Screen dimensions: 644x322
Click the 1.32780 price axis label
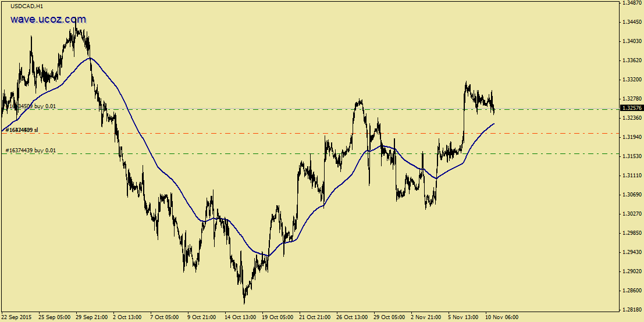[632, 98]
